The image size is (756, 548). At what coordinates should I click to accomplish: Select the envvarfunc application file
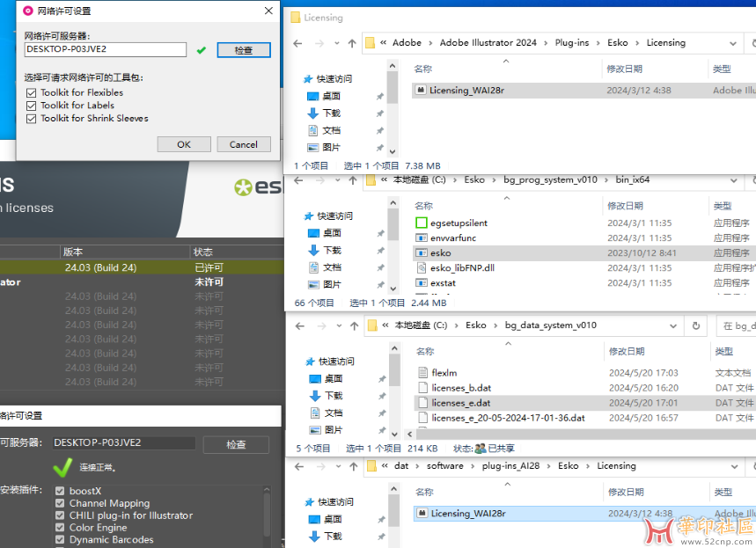(453, 237)
